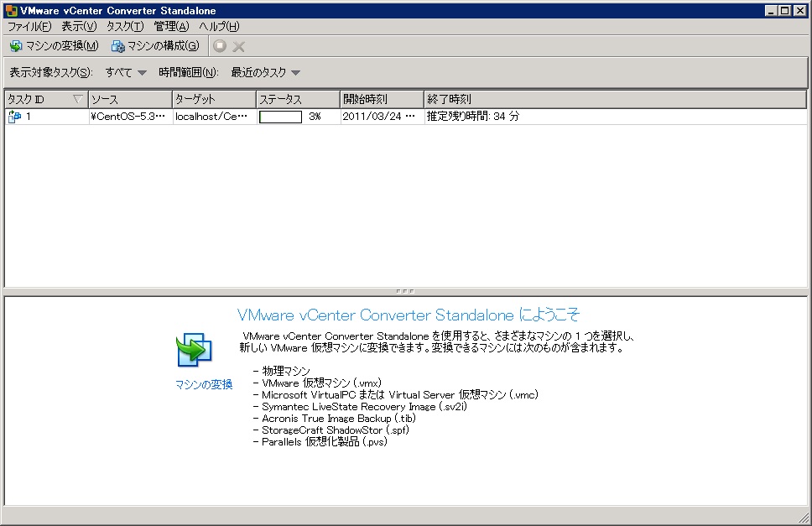Maximize the Converter window
812x526 pixels.
pyautogui.click(x=785, y=10)
